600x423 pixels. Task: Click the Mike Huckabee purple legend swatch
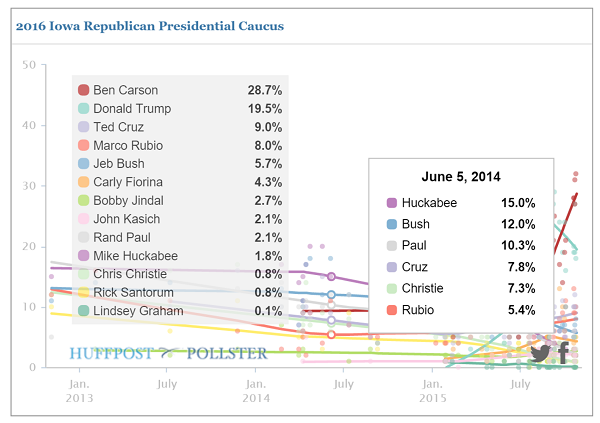pyautogui.click(x=83, y=255)
